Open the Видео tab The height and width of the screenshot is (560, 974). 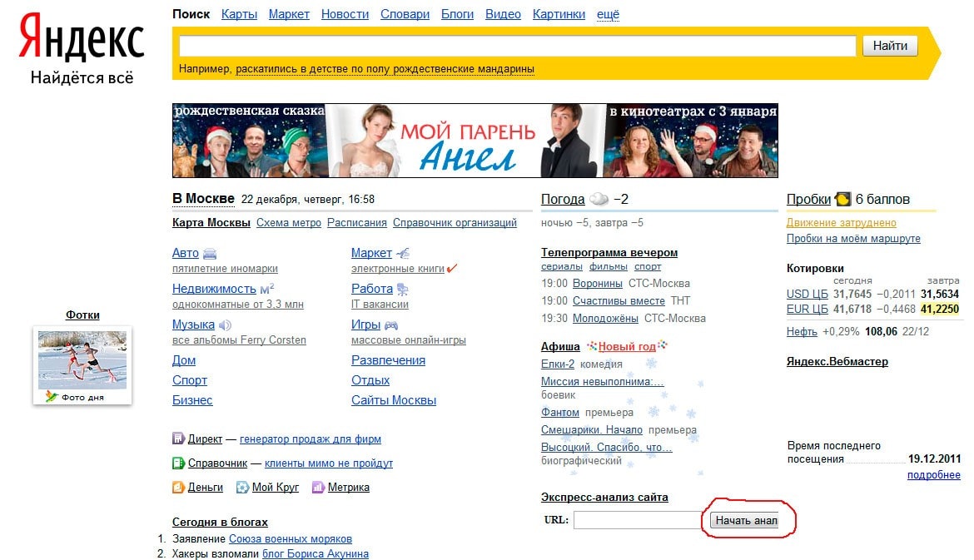503,14
